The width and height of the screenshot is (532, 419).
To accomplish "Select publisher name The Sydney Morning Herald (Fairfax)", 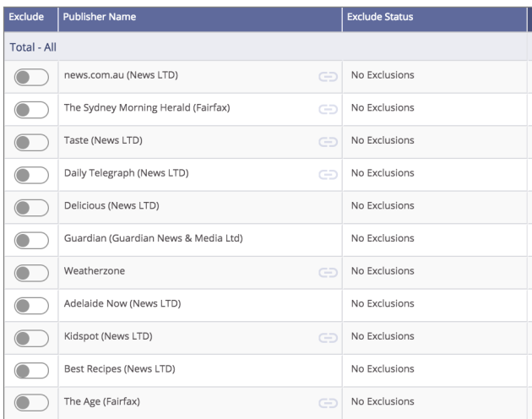I will pyautogui.click(x=147, y=107).
